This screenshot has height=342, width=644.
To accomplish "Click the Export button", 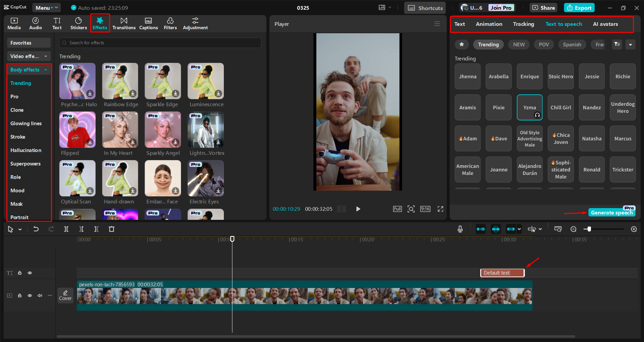I will coord(579,7).
